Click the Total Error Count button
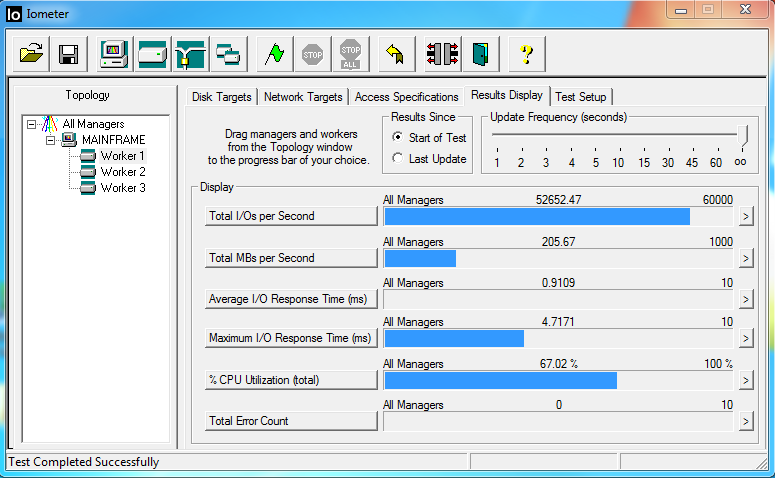This screenshot has height=478, width=775. coord(291,421)
